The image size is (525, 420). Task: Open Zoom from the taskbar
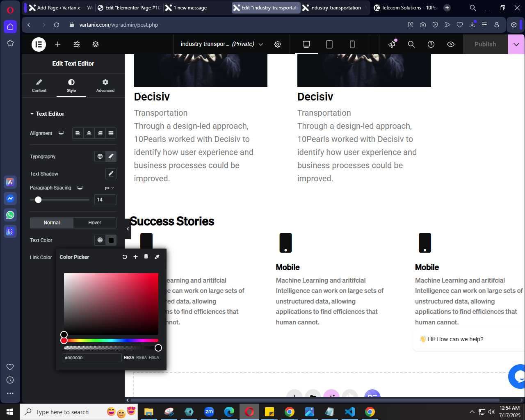209,412
